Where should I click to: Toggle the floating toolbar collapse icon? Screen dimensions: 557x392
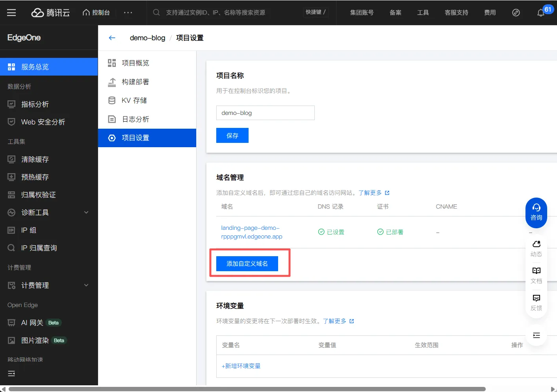click(536, 335)
